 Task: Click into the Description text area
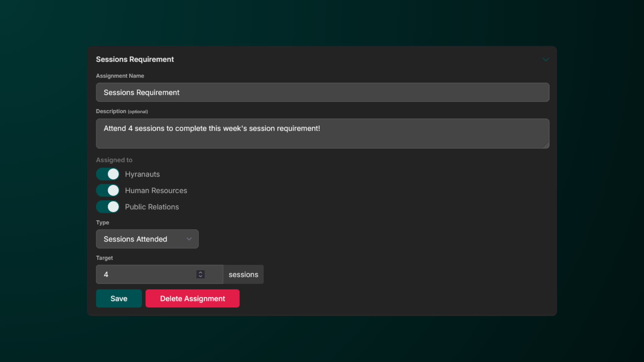pyautogui.click(x=322, y=133)
